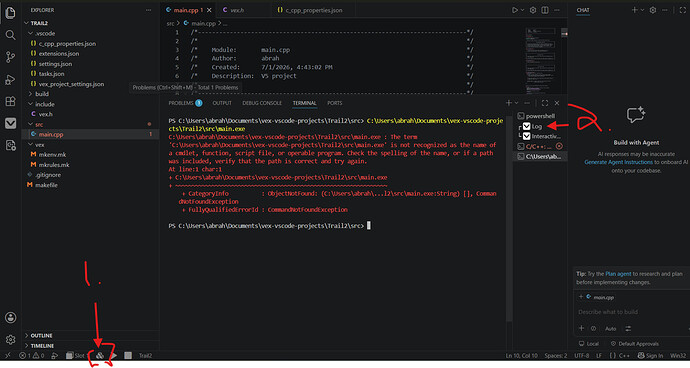Split the editor to the right
Viewport: 690px width, 368px height.
[545, 10]
